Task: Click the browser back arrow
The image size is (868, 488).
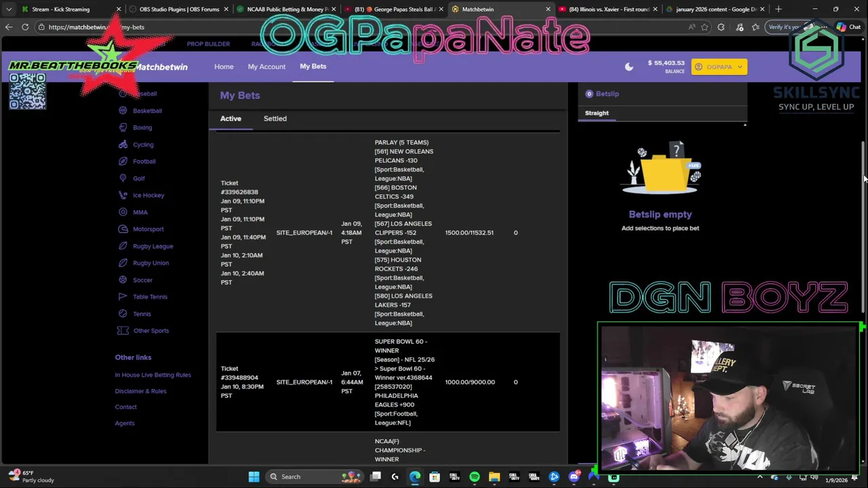Action: pos(9,27)
